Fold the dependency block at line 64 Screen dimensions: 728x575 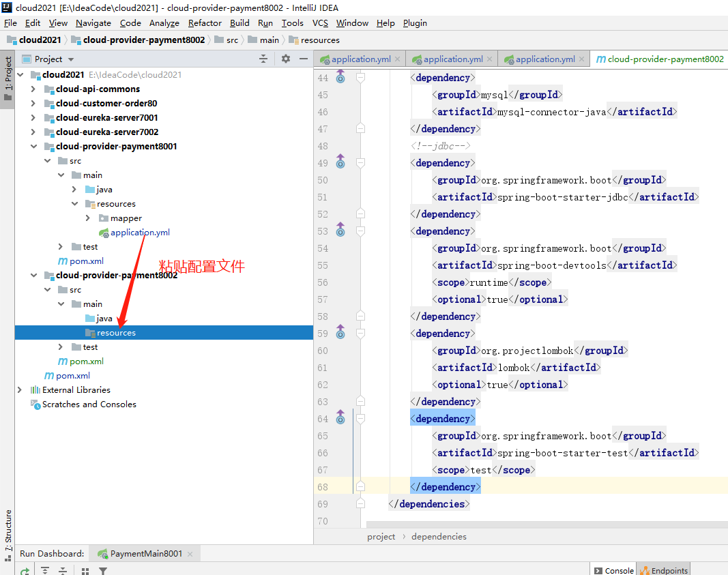(x=360, y=419)
